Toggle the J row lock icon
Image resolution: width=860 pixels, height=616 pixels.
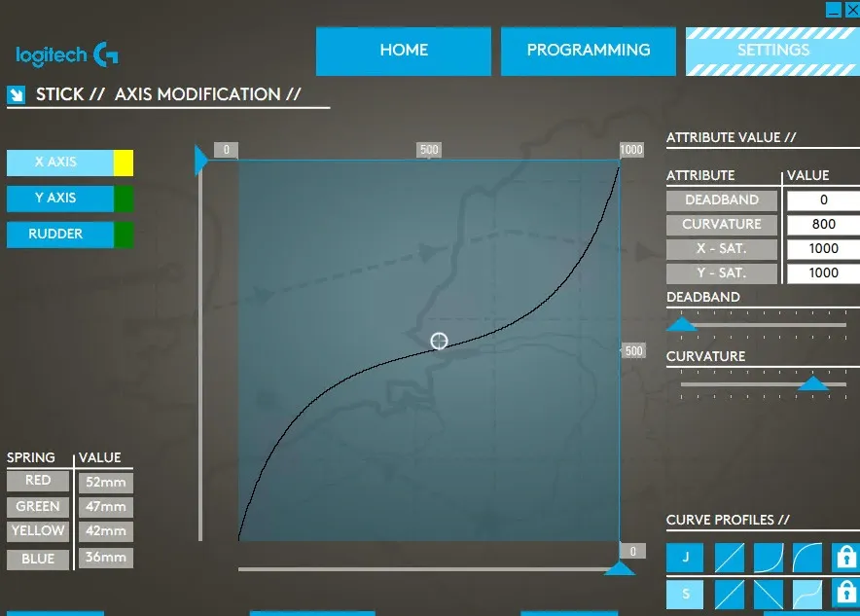pos(846,558)
